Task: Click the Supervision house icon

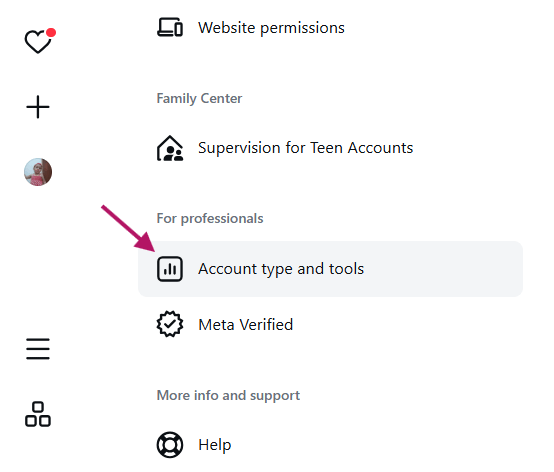Action: pos(170,148)
